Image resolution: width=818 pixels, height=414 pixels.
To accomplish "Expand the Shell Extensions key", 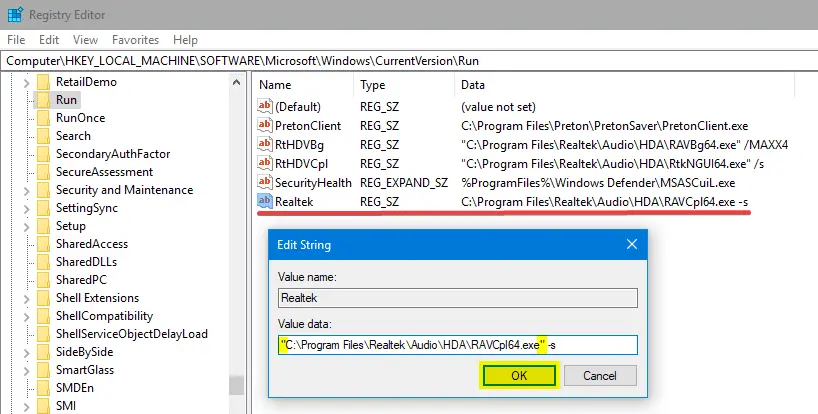I will [26, 299].
